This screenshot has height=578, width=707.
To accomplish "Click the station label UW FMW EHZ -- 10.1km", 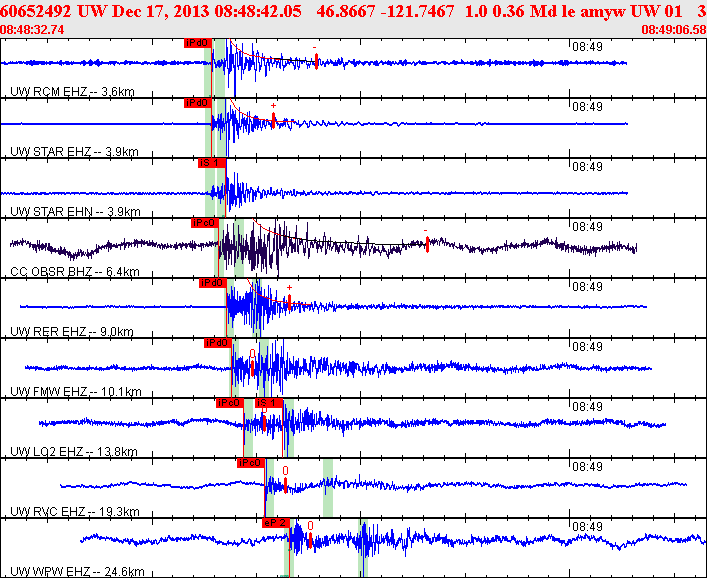I will (x=76, y=392).
